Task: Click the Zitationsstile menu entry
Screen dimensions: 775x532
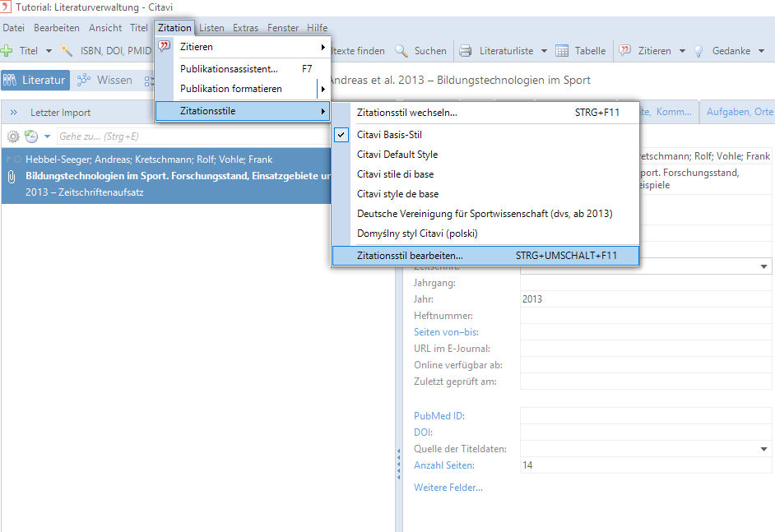Action: 242,111
